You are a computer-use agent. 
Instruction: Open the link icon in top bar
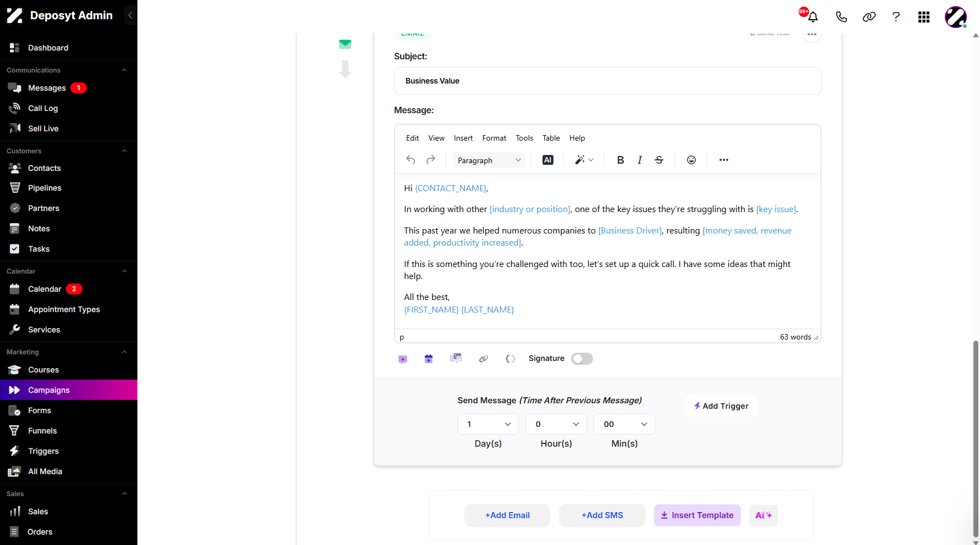pyautogui.click(x=869, y=16)
